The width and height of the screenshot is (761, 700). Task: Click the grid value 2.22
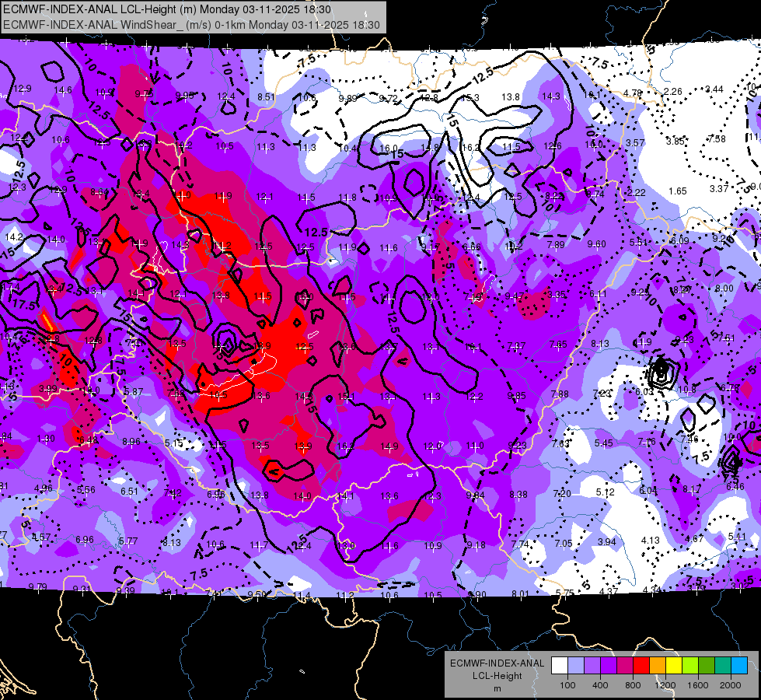click(636, 192)
